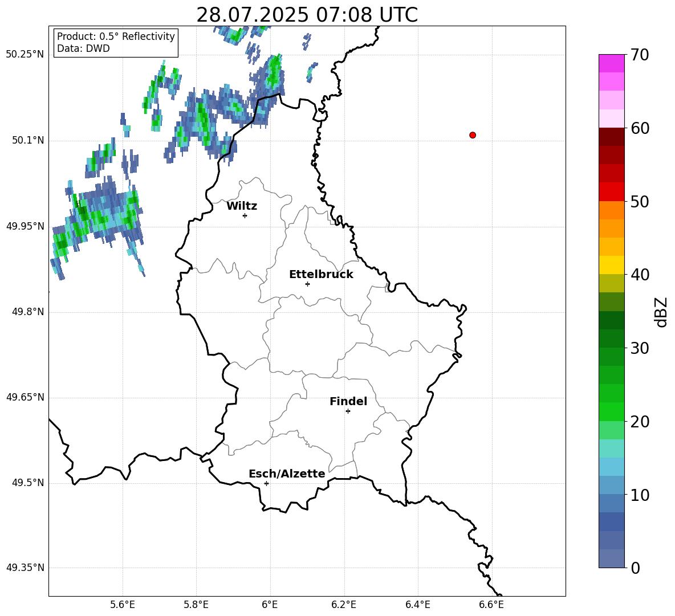
Task: Click the 6.6°E longitude label
Action: coord(491,605)
